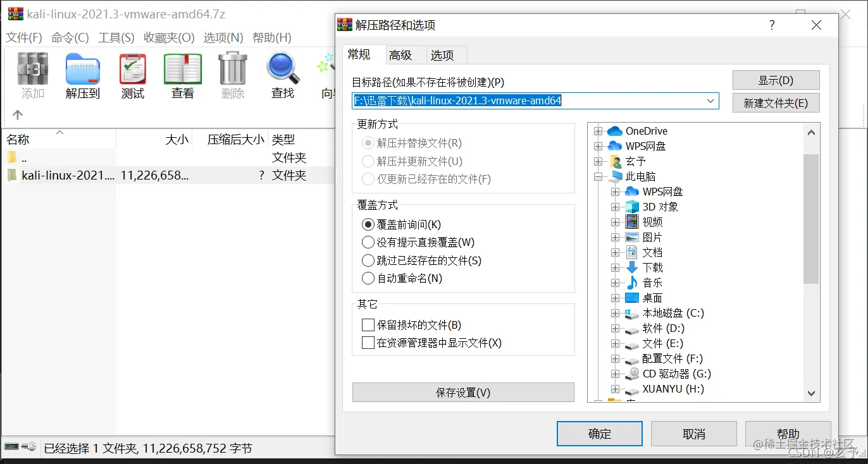The height and width of the screenshot is (464, 868).
Task: Check 在资源管理器中显示文件(X) checkbox
Action: point(368,343)
